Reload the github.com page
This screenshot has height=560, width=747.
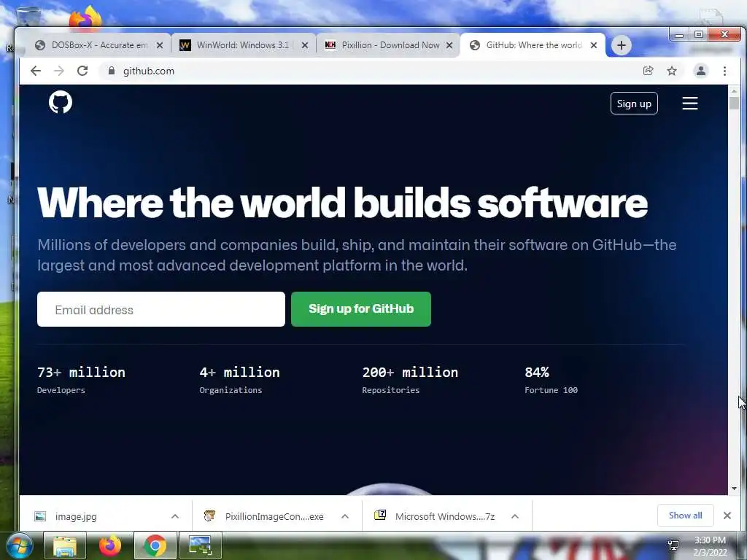tap(82, 71)
